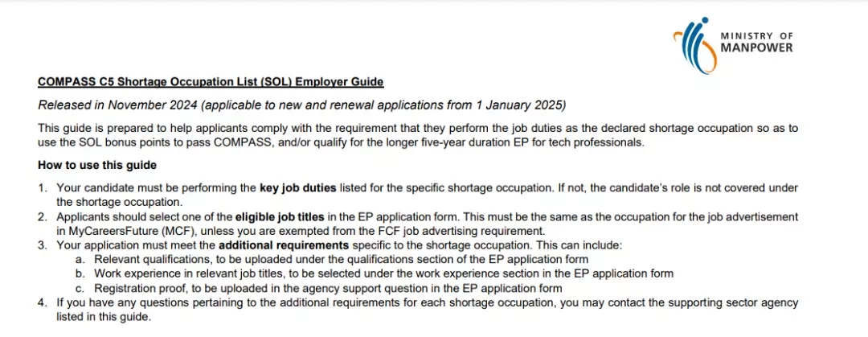
Task: Select list item number 3 marker
Action: [42, 245]
